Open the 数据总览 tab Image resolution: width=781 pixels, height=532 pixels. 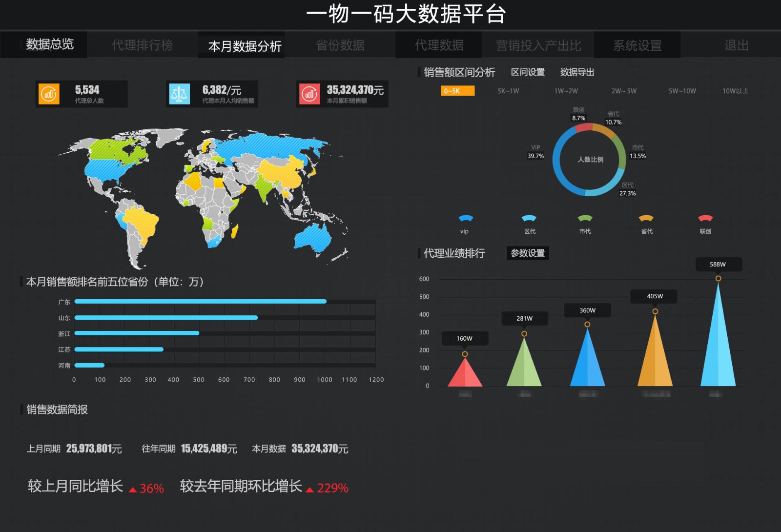pos(50,44)
